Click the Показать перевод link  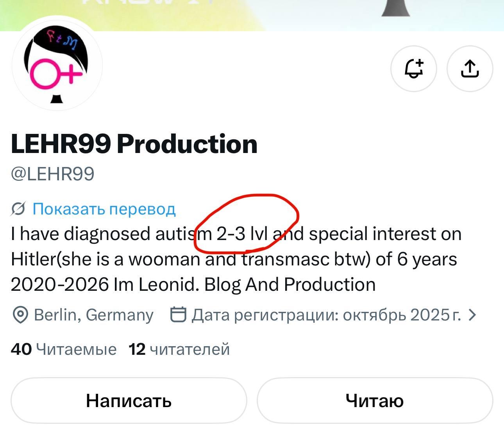(104, 209)
